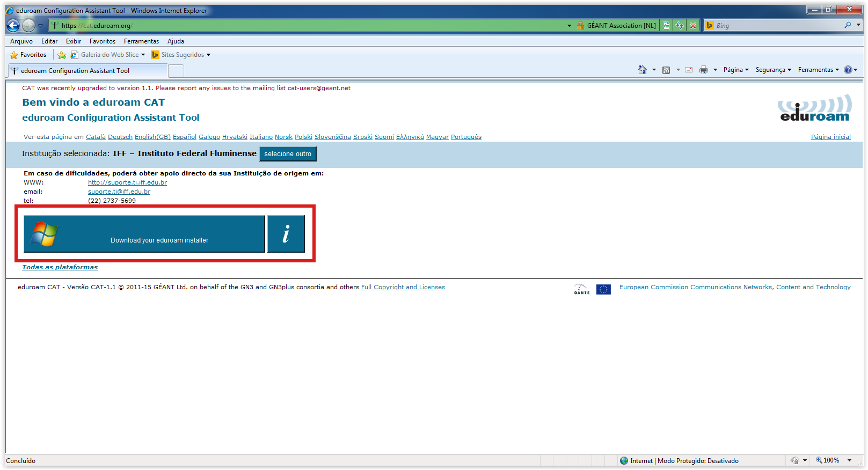Open Segurança command bar menu

pos(773,70)
